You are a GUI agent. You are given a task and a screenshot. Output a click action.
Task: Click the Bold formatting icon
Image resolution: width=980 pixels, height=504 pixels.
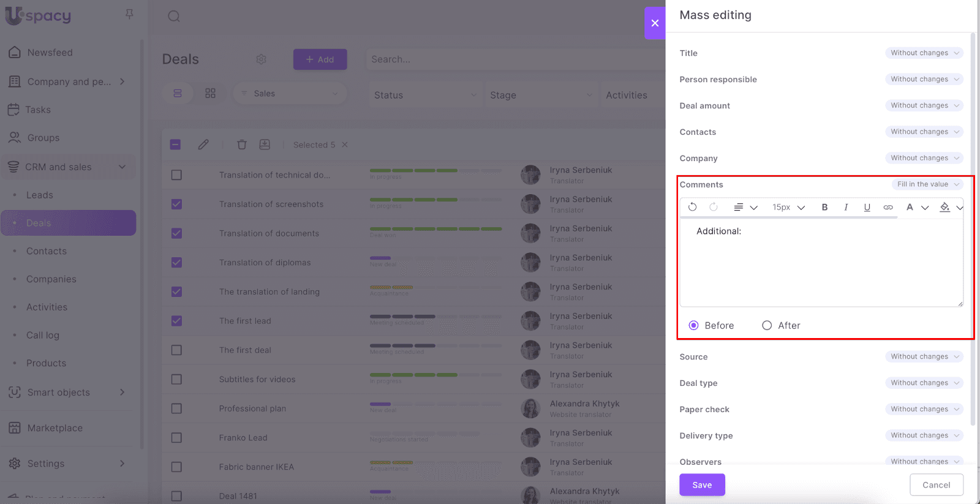coord(824,208)
